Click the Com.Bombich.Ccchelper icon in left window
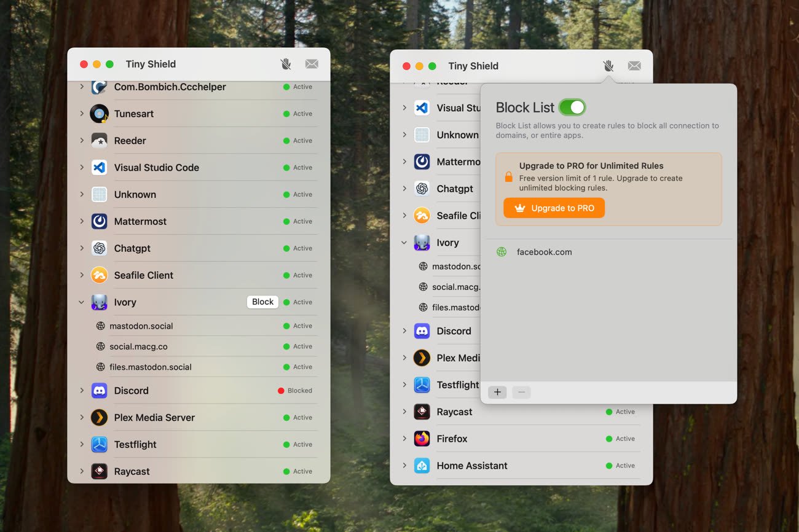The height and width of the screenshot is (532, 799). [99, 87]
